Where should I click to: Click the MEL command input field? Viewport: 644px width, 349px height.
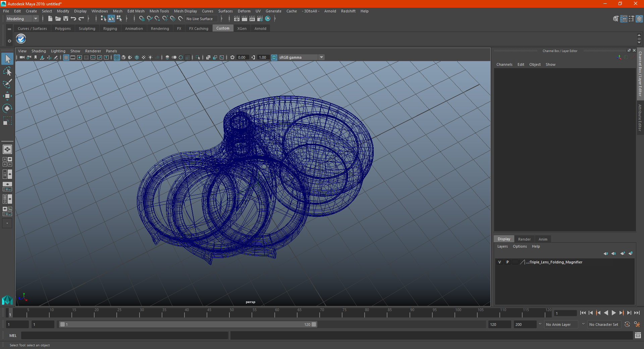[x=124, y=336]
